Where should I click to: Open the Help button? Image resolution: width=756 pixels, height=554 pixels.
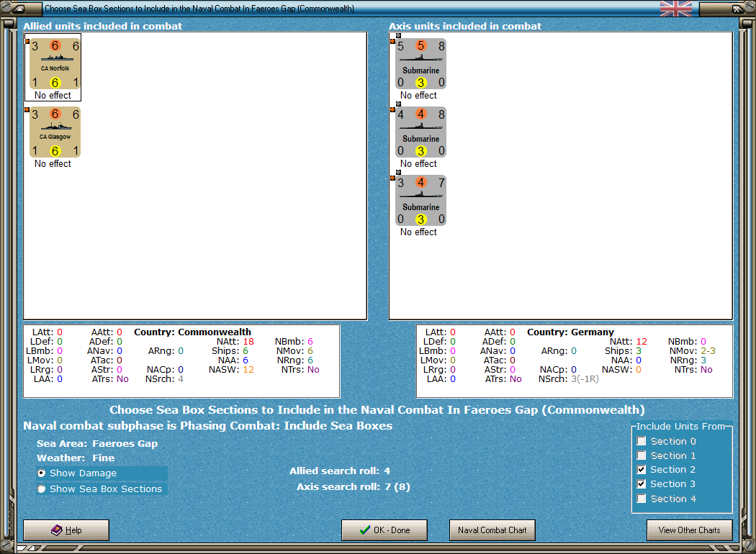(x=66, y=530)
